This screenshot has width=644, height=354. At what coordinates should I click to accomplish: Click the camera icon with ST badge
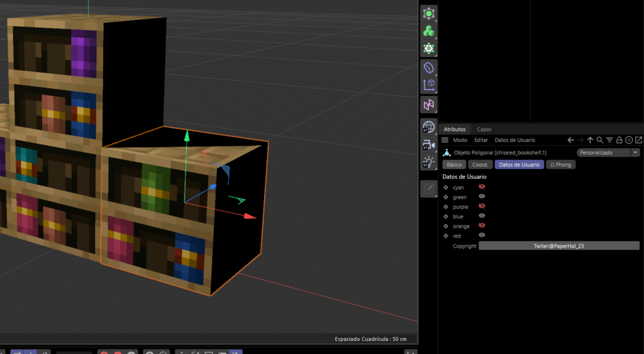point(429,145)
